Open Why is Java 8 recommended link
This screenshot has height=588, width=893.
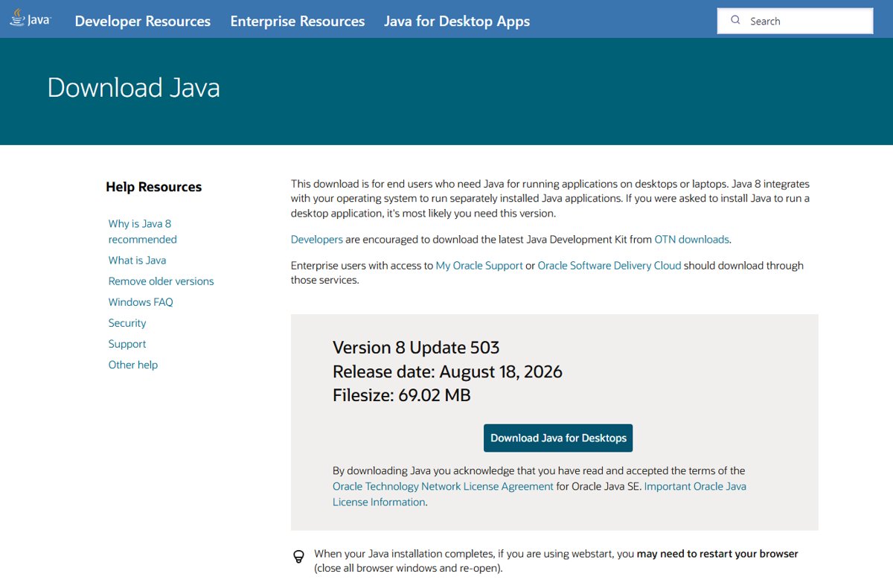(x=143, y=231)
